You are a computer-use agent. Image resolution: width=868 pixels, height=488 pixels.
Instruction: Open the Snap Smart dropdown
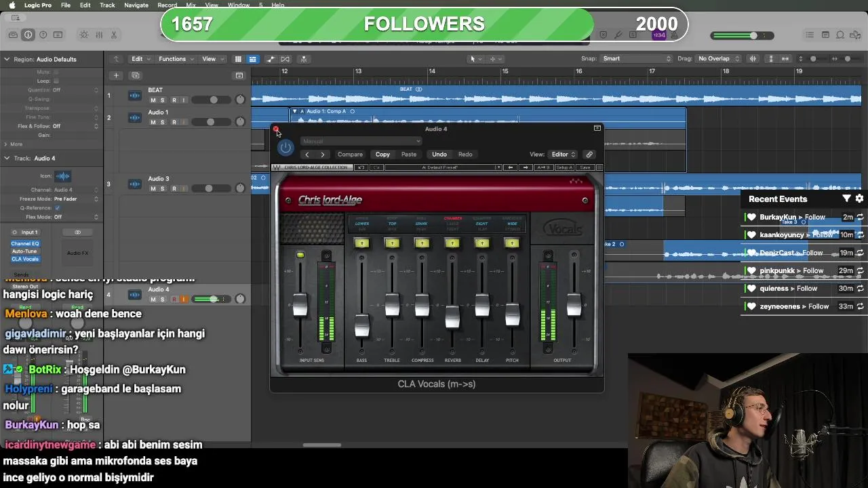point(636,59)
